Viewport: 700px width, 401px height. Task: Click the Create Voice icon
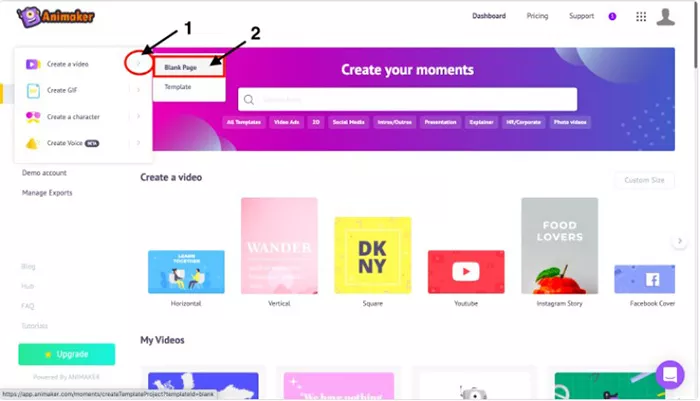tap(32, 143)
